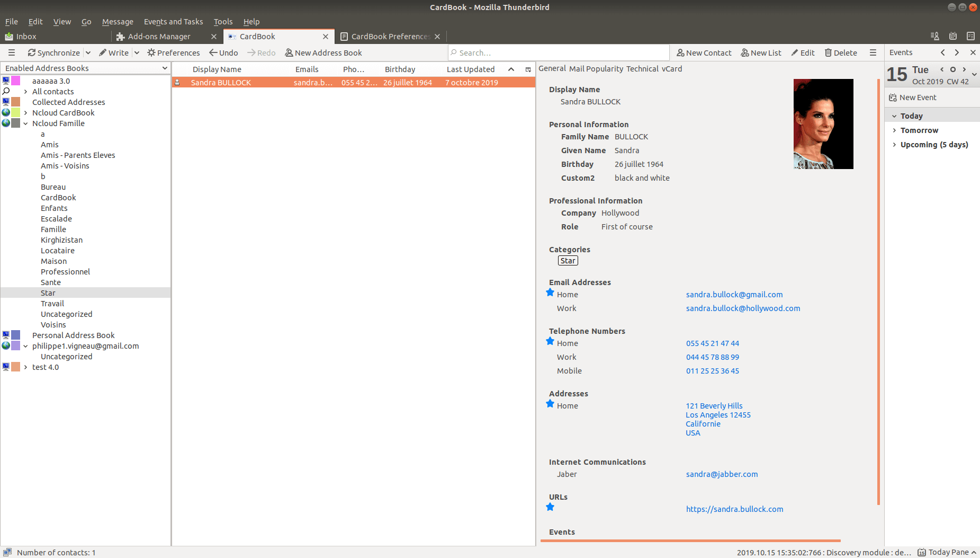
Task: Star the Work phone number
Action: pos(549,357)
